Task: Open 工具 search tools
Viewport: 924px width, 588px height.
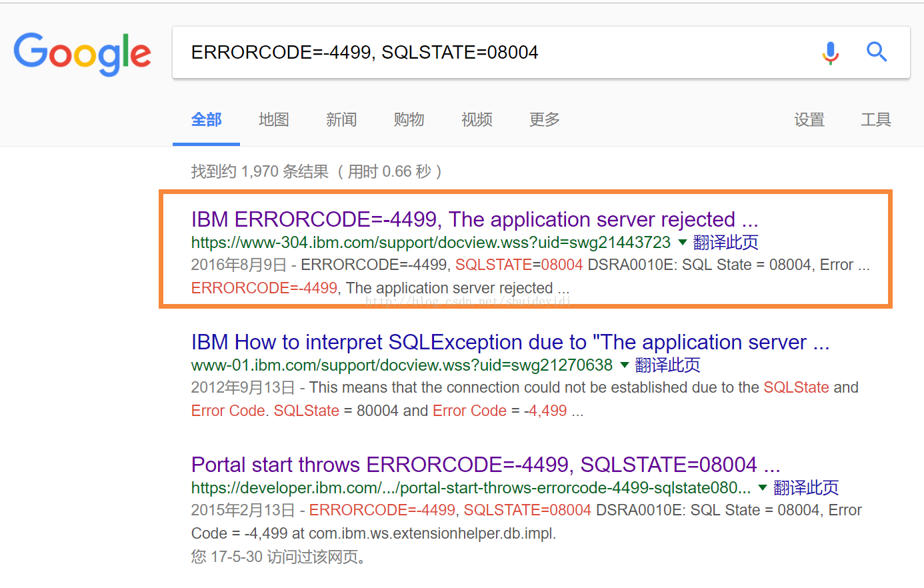Action: click(876, 120)
